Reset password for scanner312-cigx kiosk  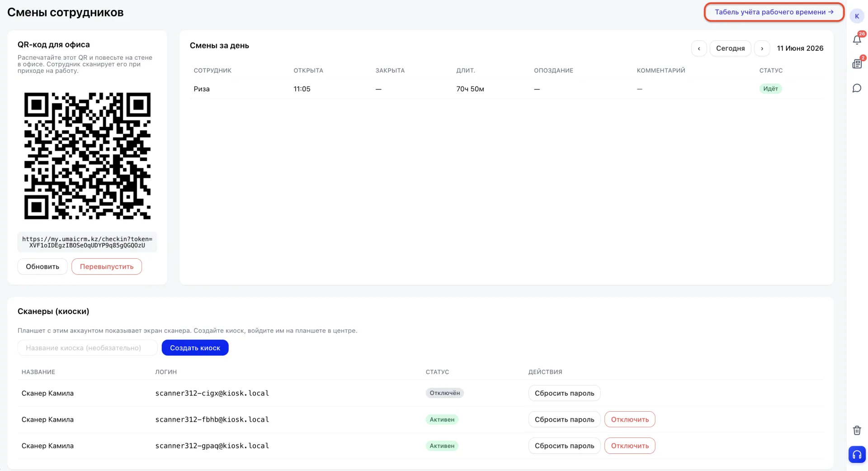coord(564,393)
